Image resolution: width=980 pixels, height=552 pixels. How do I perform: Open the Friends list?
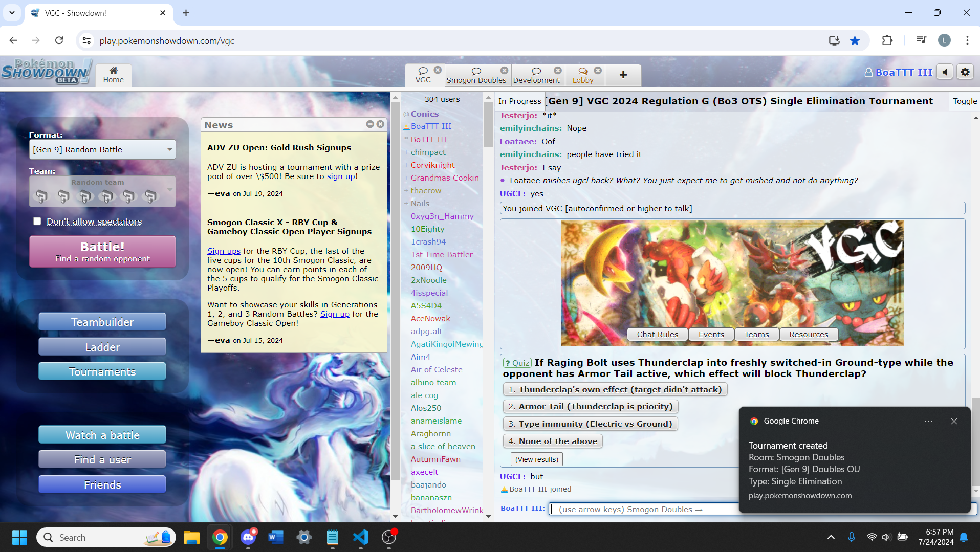[x=102, y=484]
